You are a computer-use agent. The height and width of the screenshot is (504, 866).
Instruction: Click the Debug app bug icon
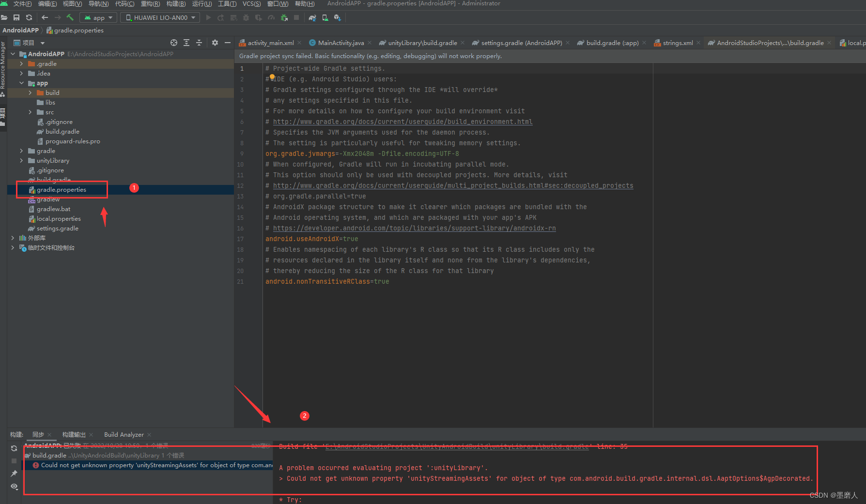pyautogui.click(x=246, y=17)
